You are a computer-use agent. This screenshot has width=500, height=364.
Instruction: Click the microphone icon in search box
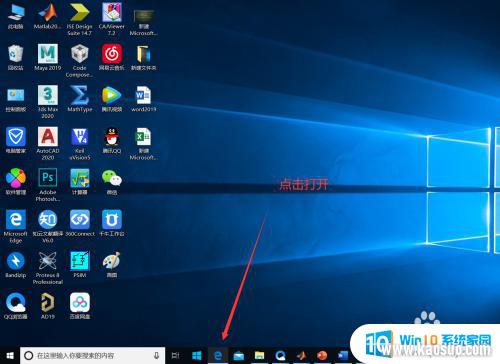coord(156,356)
